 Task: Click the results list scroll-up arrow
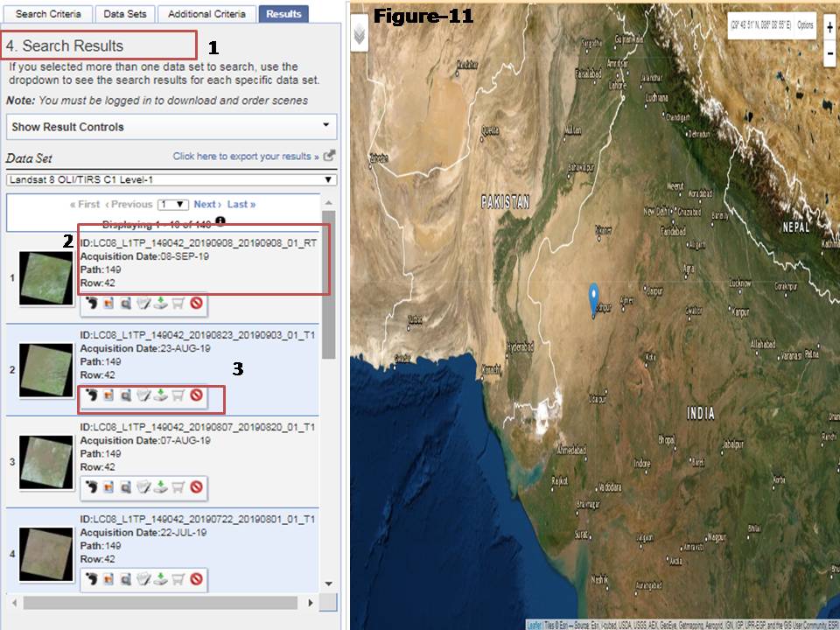pos(329,202)
